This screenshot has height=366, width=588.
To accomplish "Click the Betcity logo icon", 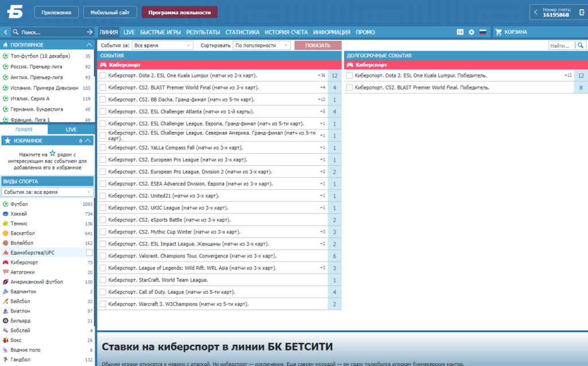I will point(15,12).
